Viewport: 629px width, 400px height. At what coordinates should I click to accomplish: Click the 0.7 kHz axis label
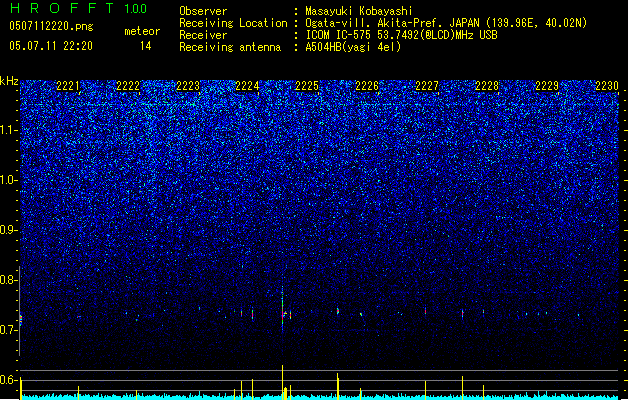(8, 330)
